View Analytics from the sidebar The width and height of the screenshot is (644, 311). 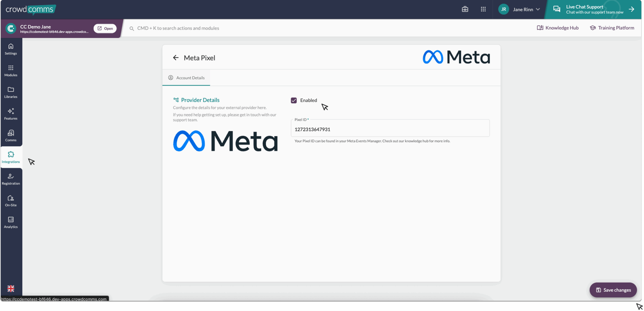(11, 223)
